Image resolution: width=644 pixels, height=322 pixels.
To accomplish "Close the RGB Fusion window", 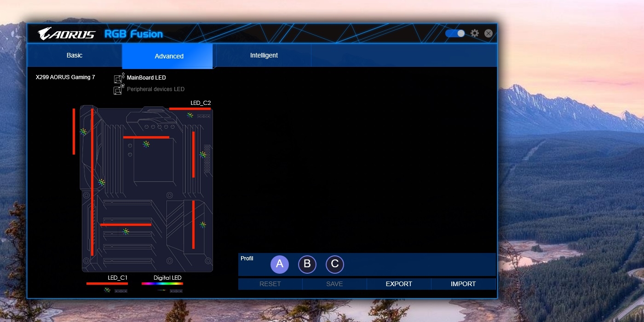I will click(489, 34).
